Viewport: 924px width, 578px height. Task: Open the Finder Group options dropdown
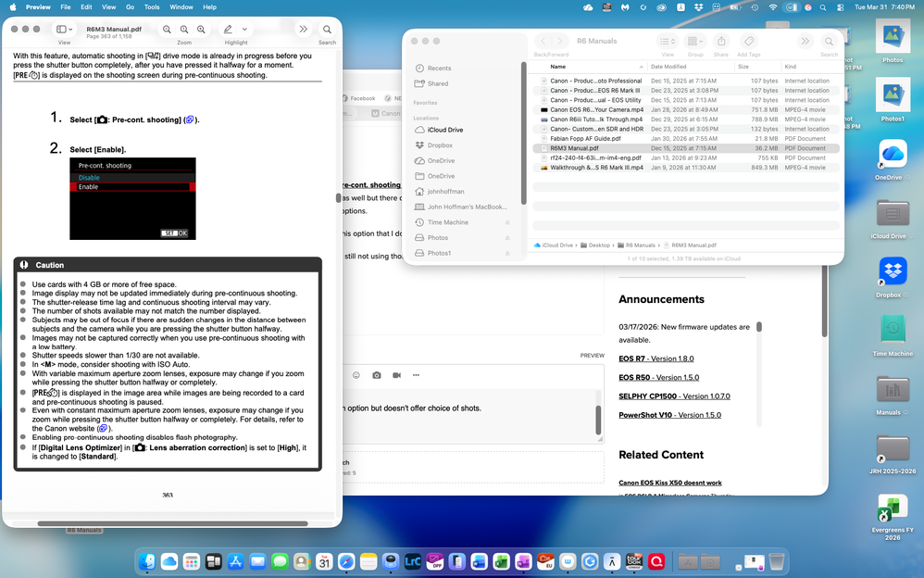[695, 42]
